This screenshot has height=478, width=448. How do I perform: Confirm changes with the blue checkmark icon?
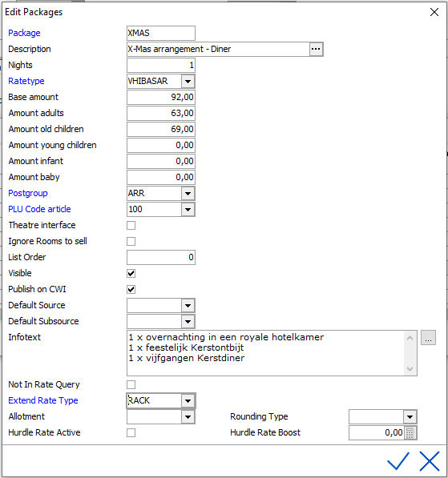(398, 461)
